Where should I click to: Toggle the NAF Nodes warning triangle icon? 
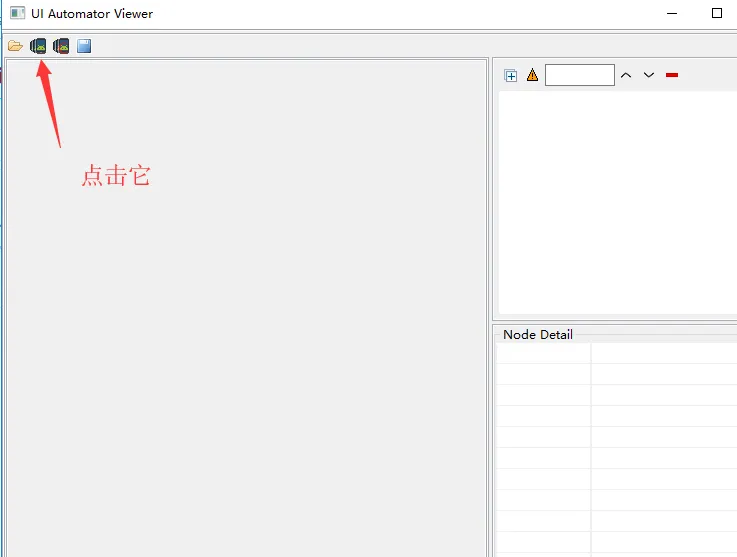point(532,75)
